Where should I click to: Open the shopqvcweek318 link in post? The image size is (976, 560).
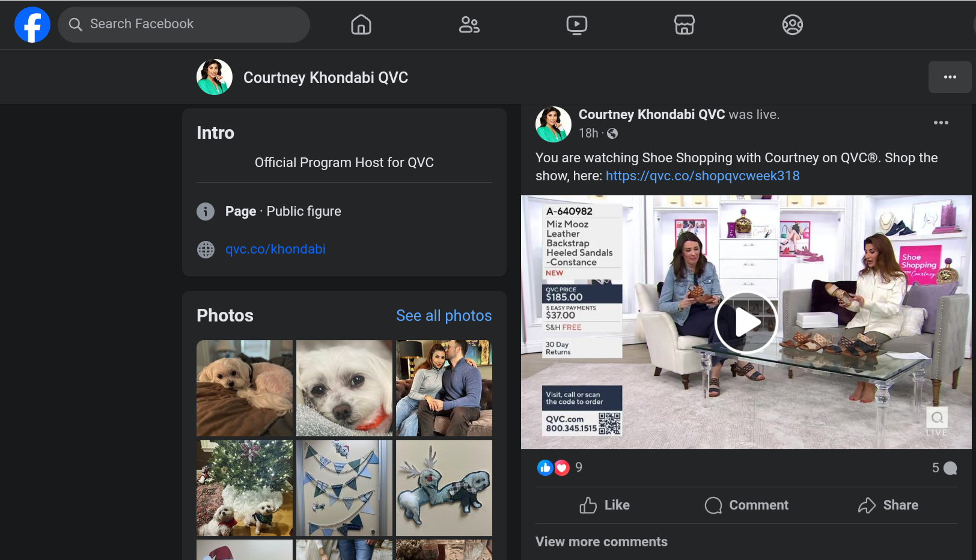click(702, 175)
